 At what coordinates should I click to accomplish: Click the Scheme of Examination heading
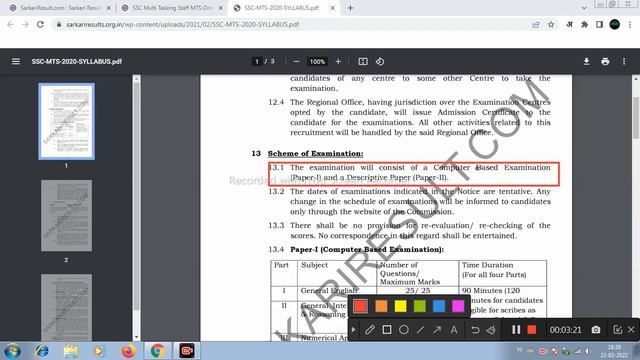(315, 153)
